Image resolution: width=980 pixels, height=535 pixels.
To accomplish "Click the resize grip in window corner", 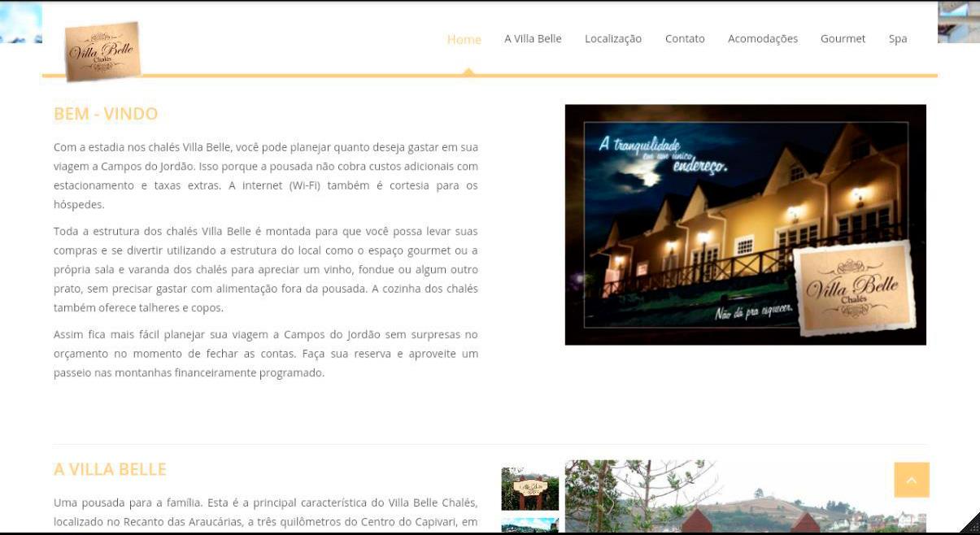I will (x=970, y=523).
